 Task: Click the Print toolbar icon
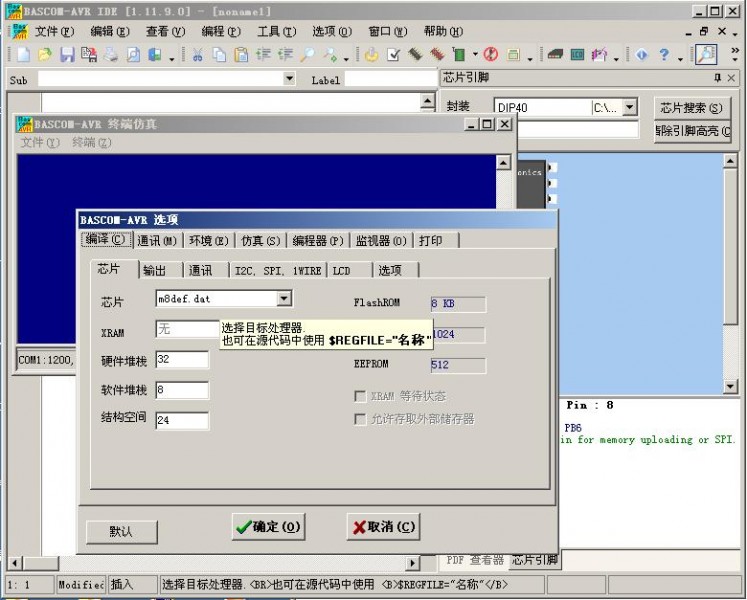[x=111, y=54]
